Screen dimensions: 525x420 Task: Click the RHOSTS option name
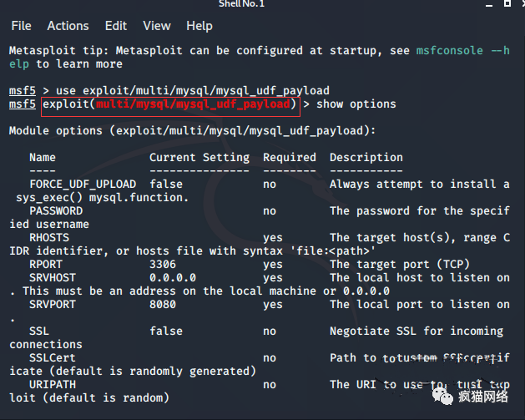tap(49, 237)
